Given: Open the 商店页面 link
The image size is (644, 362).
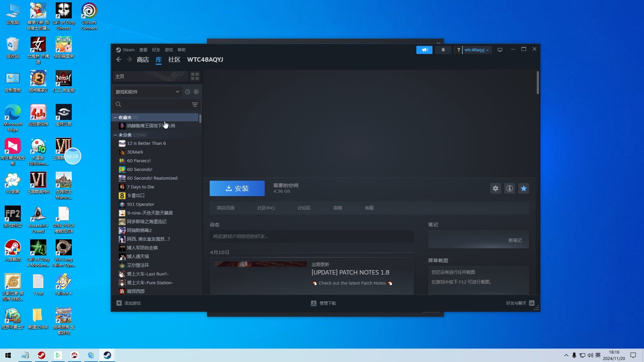Looking at the screenshot, I should (225, 208).
